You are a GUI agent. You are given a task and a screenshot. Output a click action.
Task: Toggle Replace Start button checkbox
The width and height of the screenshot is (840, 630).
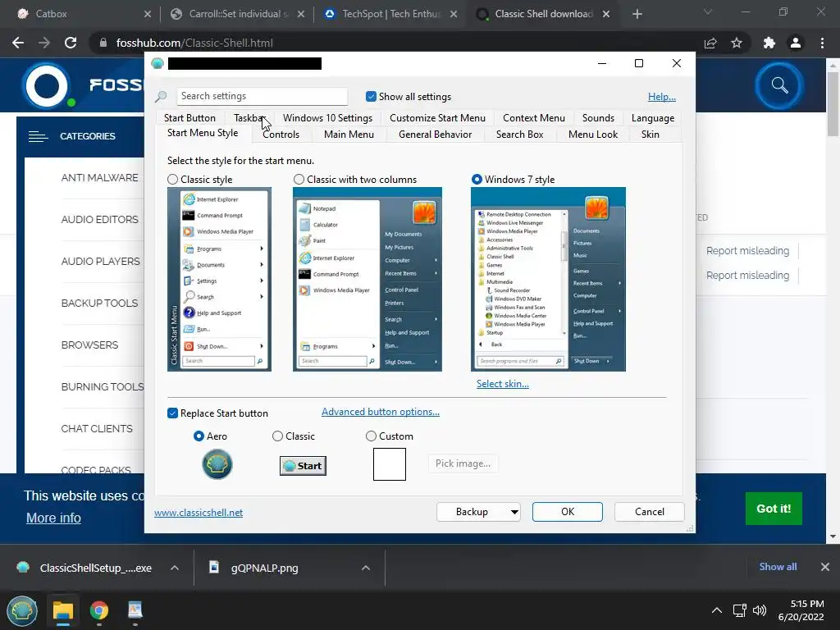(x=172, y=413)
